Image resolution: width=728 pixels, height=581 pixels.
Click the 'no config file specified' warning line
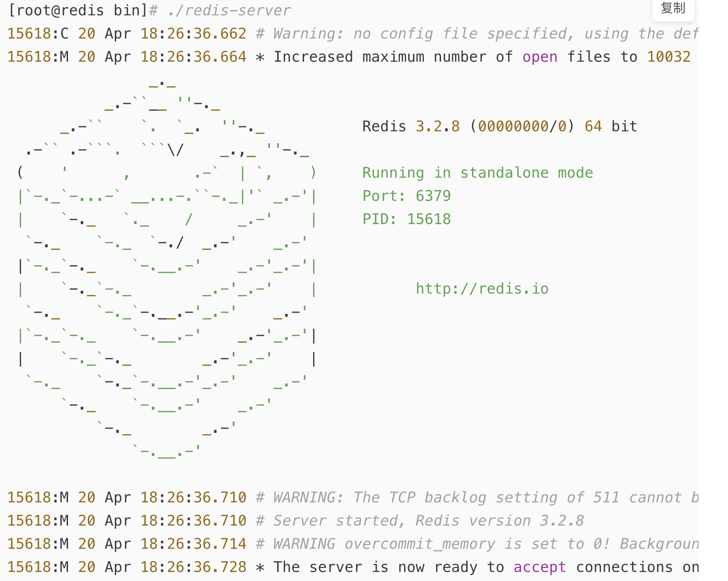[353, 34]
